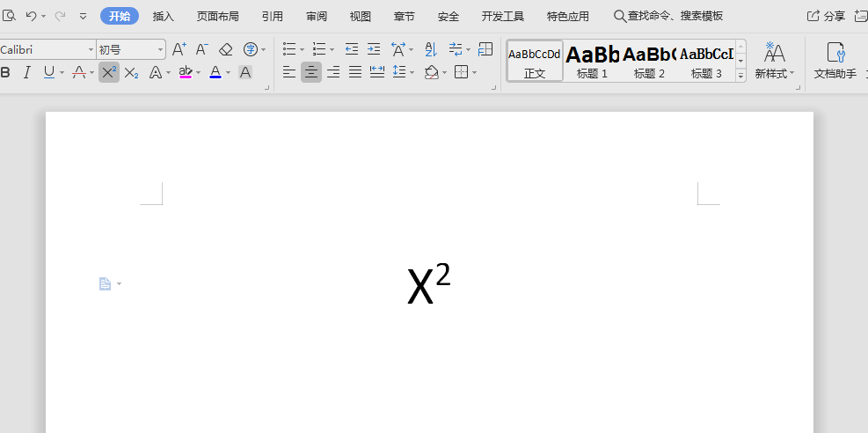Click the character shading icon

245,72
